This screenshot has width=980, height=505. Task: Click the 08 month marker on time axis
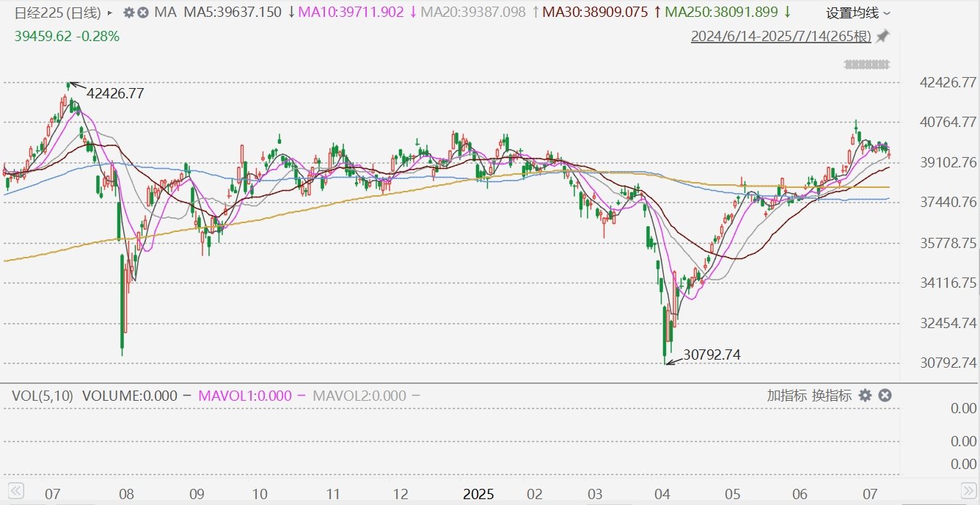click(126, 495)
